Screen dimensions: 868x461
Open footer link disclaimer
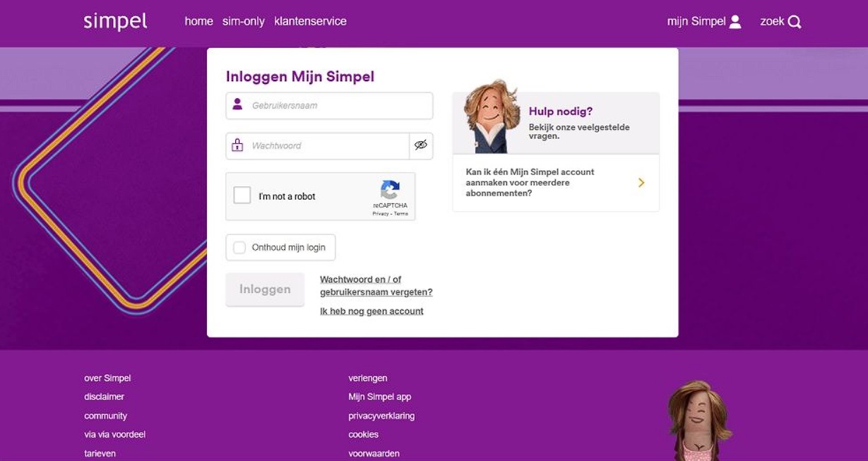pyautogui.click(x=104, y=397)
